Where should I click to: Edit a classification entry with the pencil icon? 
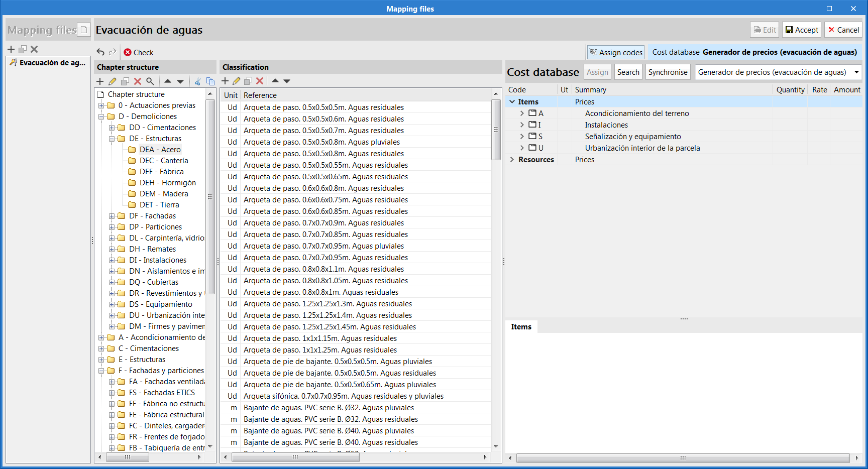tap(236, 81)
